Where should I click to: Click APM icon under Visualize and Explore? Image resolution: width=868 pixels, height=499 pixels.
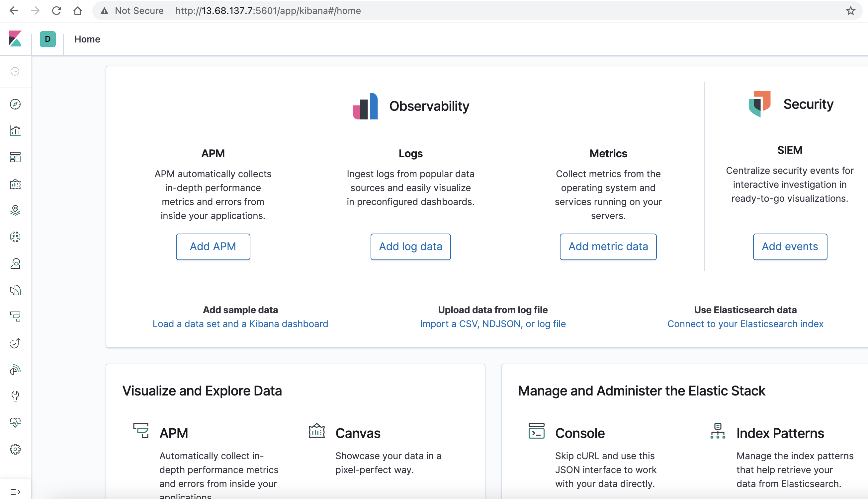tap(141, 431)
